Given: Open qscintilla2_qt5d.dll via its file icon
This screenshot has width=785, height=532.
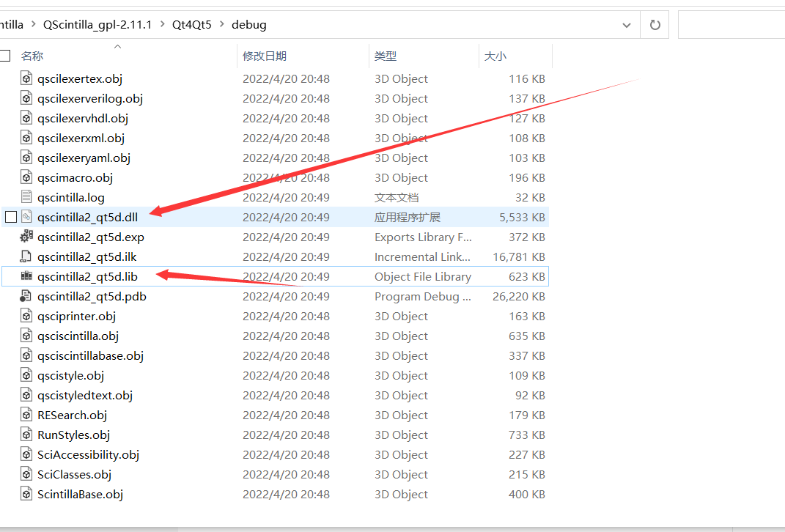Looking at the screenshot, I should pos(26,217).
